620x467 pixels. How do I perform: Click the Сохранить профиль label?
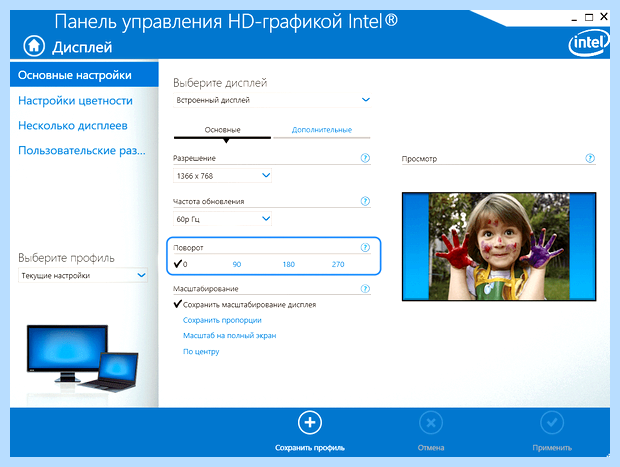[310, 448]
